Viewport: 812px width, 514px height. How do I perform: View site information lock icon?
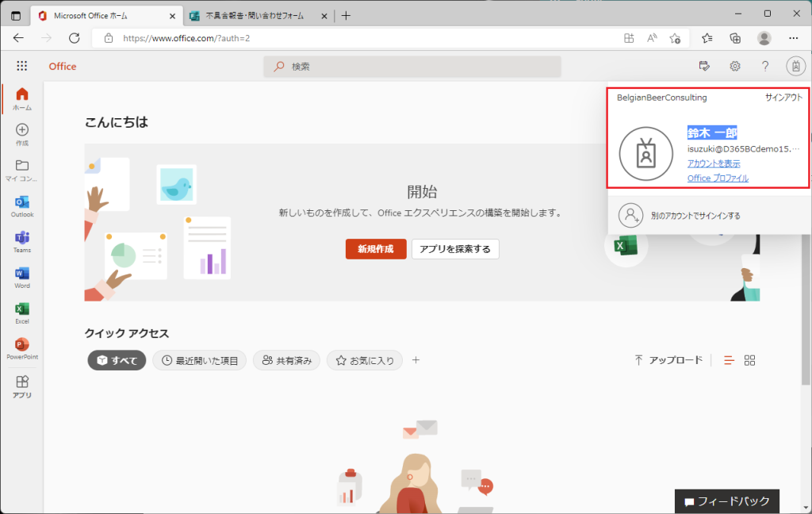108,38
